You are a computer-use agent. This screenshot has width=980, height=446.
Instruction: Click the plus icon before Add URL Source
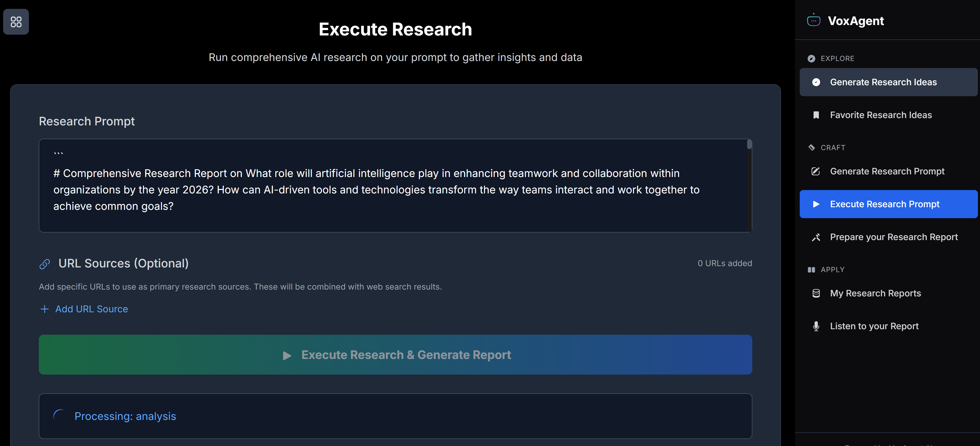(x=45, y=309)
